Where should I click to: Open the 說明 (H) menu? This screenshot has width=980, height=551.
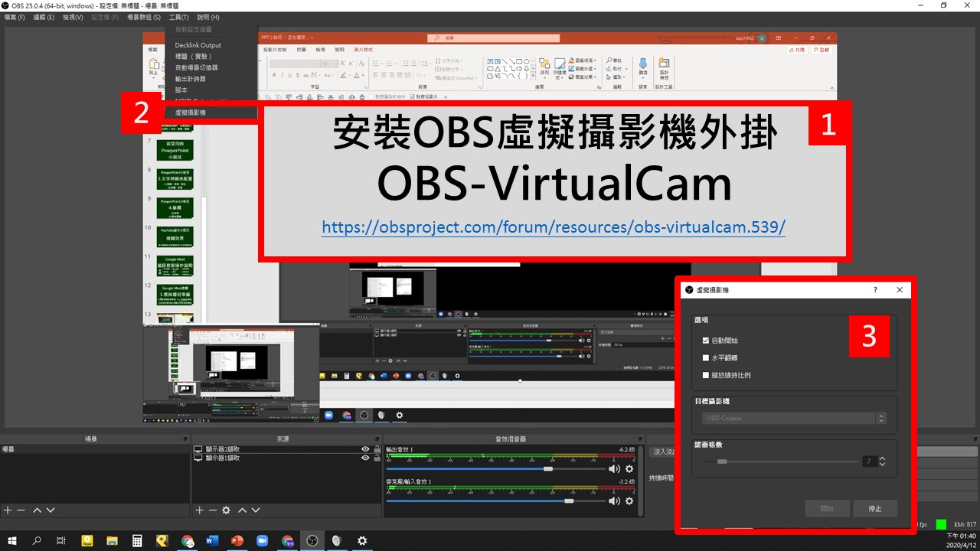208,17
